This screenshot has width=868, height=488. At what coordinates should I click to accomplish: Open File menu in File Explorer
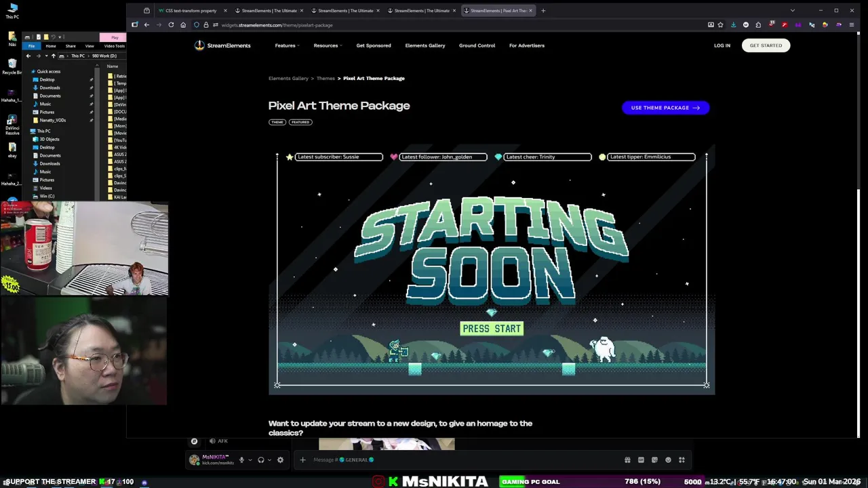pos(31,45)
